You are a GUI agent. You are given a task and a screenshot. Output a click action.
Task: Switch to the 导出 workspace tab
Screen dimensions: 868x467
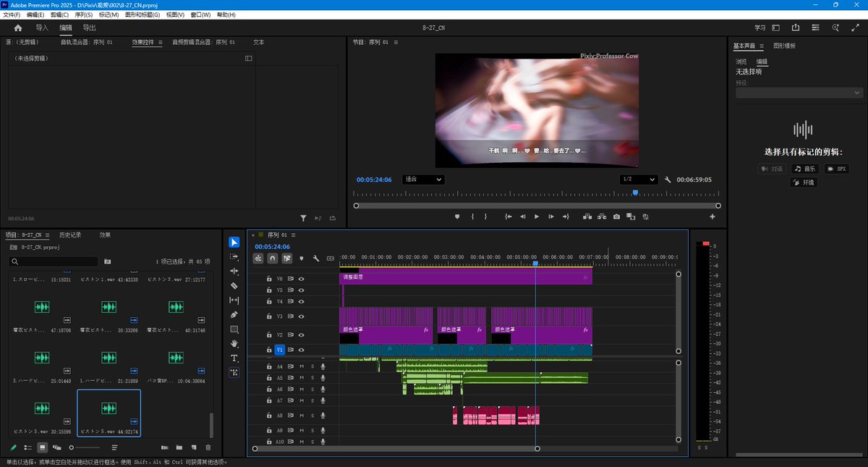click(89, 28)
